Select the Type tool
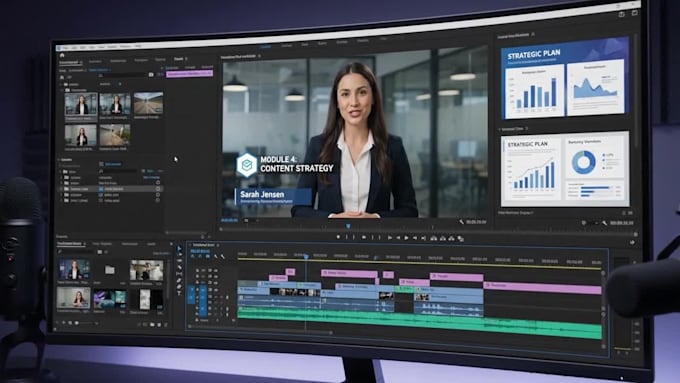 pos(180,294)
